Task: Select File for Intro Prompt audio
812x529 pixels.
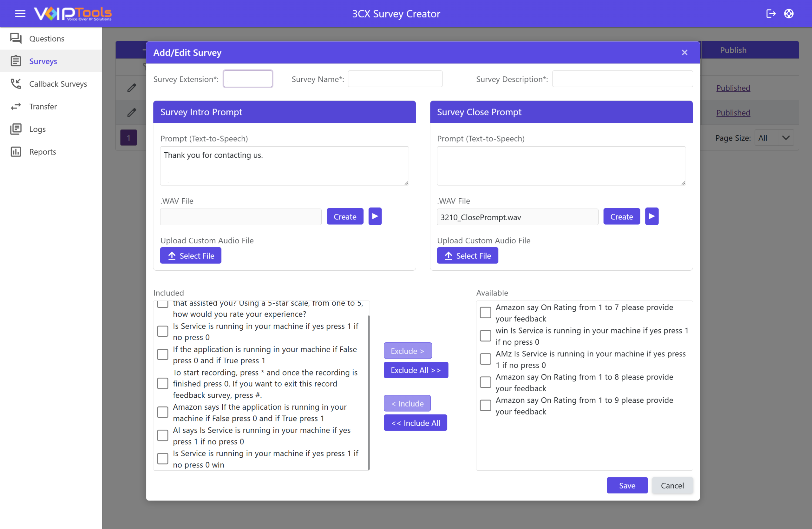Action: coord(191,256)
